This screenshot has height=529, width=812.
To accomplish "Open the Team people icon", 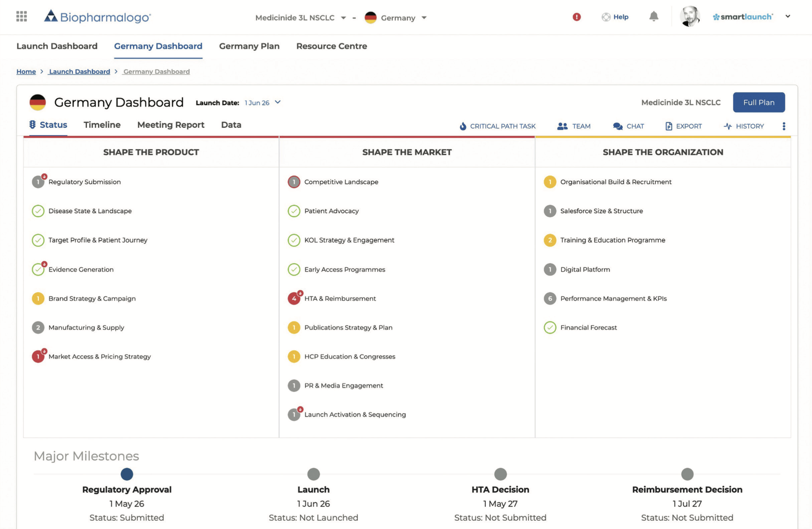I will (x=562, y=126).
